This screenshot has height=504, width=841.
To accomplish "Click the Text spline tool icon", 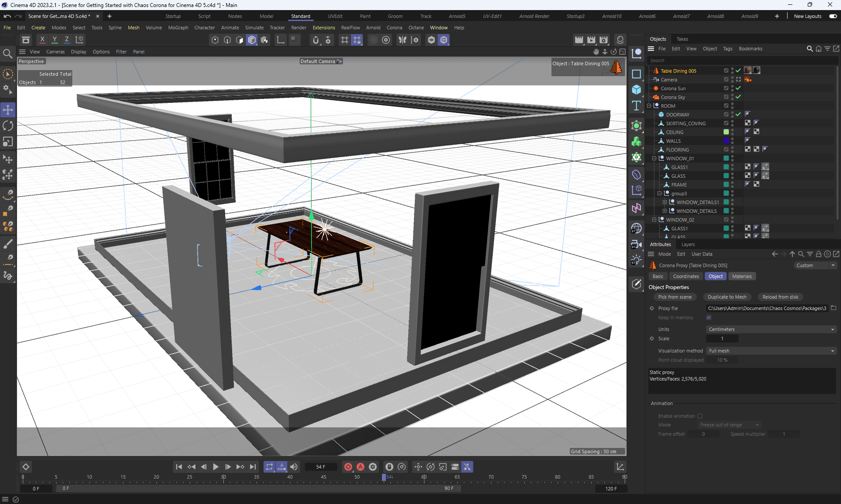I will [x=636, y=106].
